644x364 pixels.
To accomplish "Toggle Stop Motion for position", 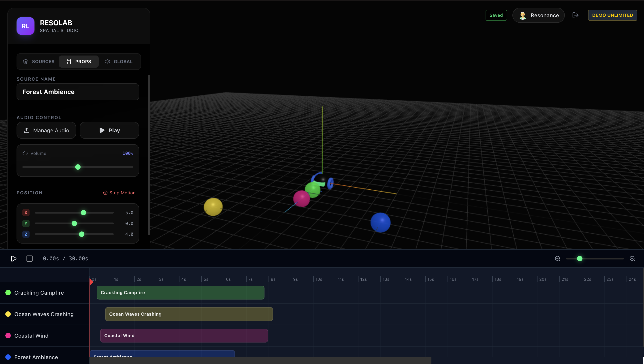I will [x=119, y=193].
